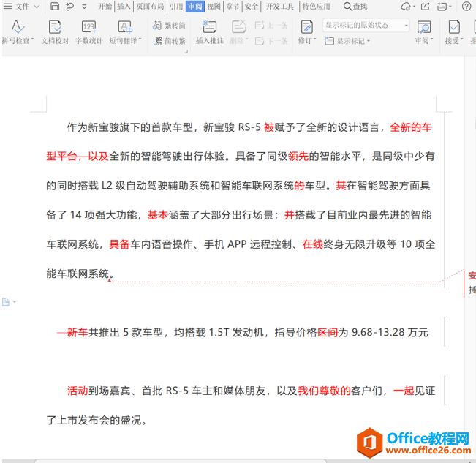Click revised word 活动 before 到场嘉宾
Viewport: 476px width, 463px height.
(78, 391)
